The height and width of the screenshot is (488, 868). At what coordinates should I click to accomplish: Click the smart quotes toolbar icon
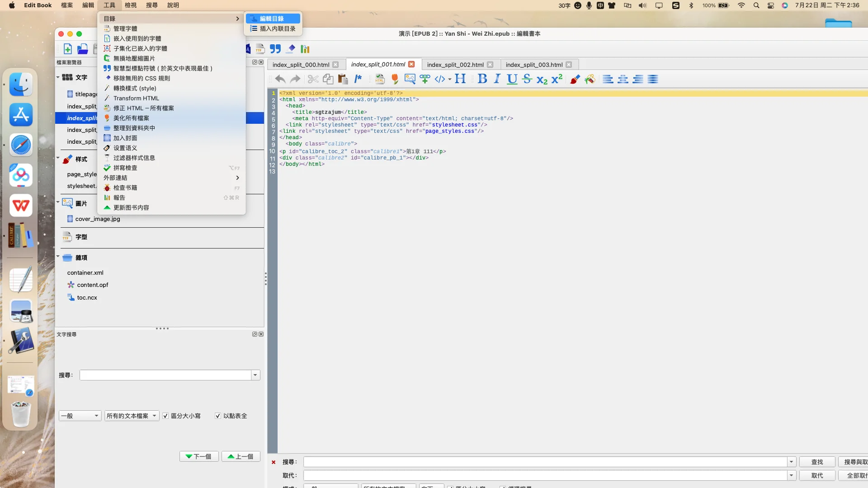pos(275,49)
